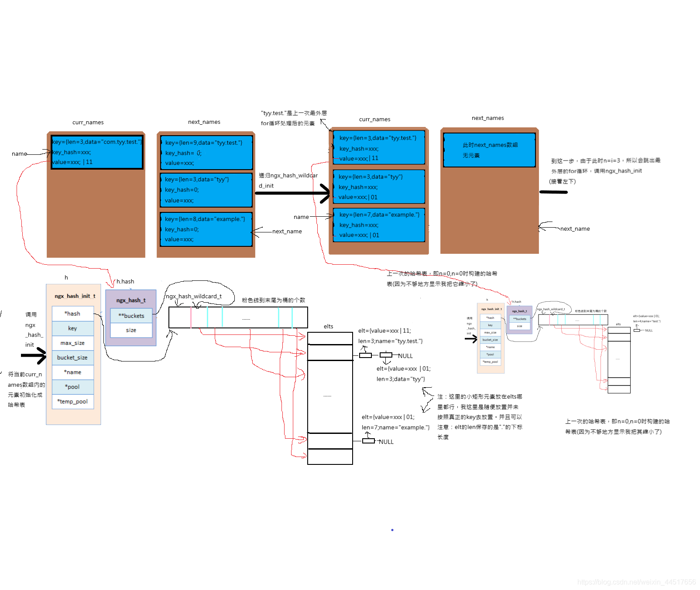Select the *hash field in the large ngx_hash_init_t
Image resolution: width=700 pixels, height=590 pixels.
tap(72, 314)
